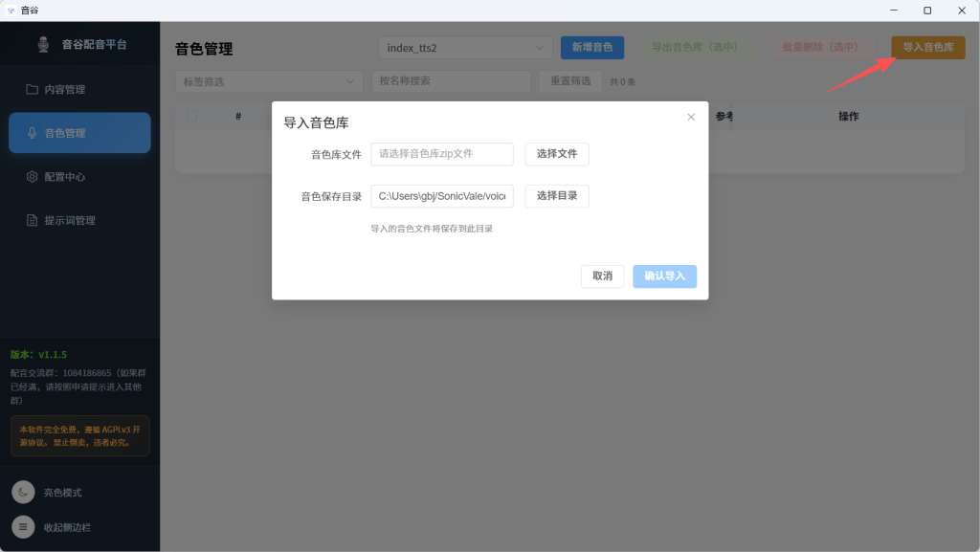
Task: Click the document icon beside 提示词管理
Action: (32, 220)
